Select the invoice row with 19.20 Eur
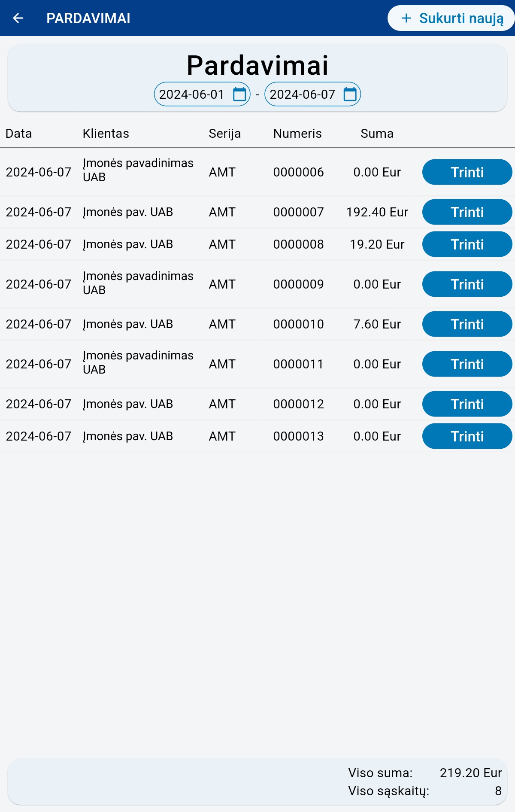The height and width of the screenshot is (812, 515). coord(257,244)
